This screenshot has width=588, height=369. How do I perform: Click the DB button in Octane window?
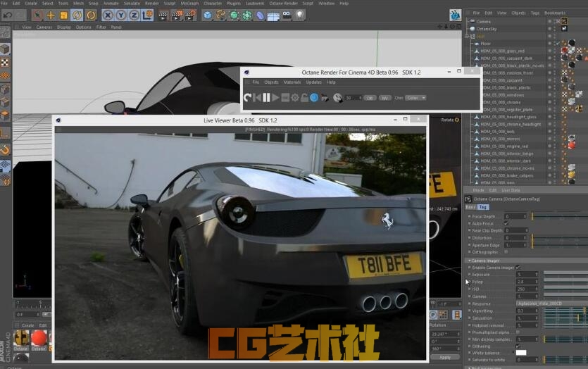(x=370, y=98)
